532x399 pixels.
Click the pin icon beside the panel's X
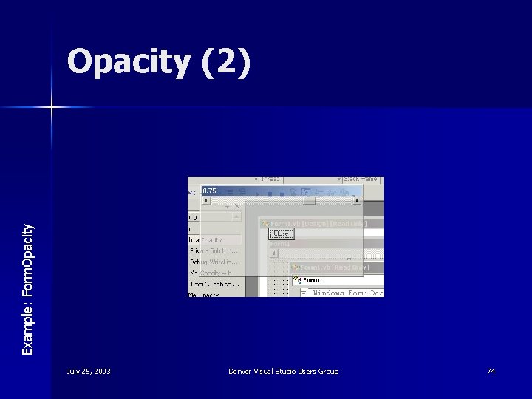coord(228,206)
